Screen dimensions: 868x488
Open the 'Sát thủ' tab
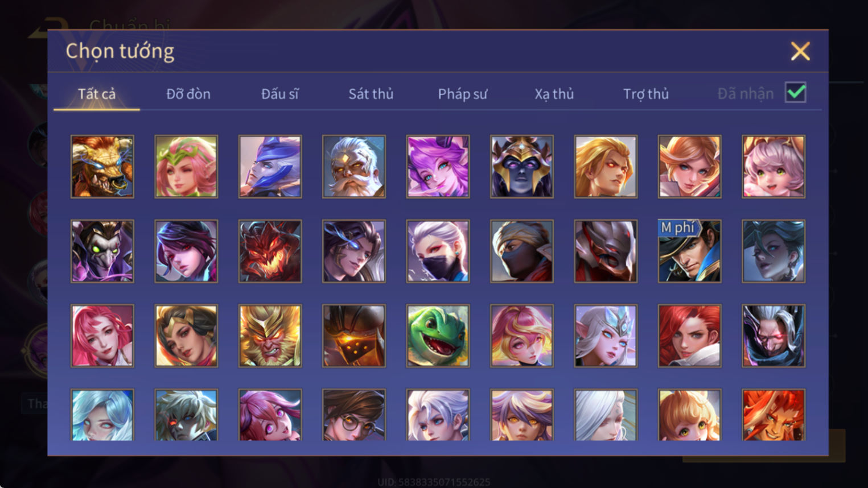[371, 94]
